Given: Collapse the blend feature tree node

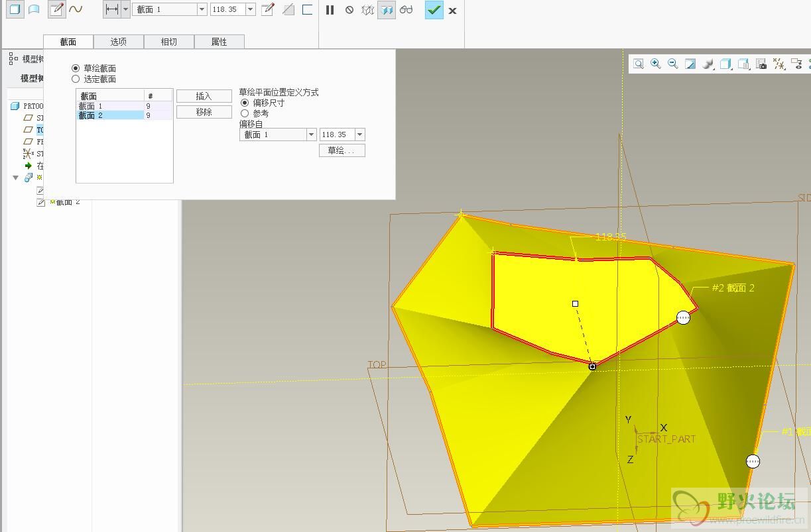Looking at the screenshot, I should coord(16,178).
